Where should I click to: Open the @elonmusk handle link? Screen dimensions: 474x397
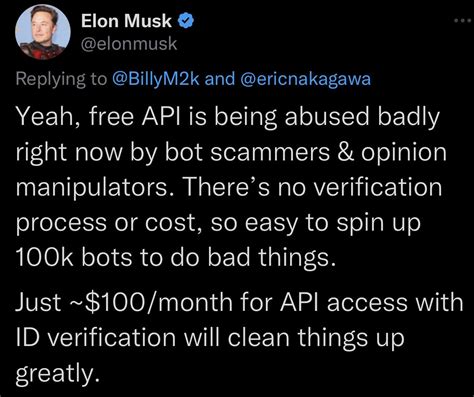click(129, 44)
